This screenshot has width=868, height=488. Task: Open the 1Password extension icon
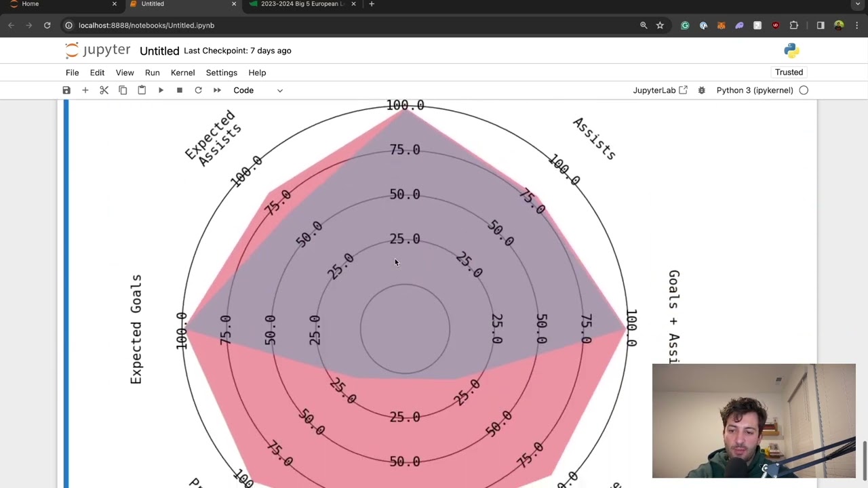[x=703, y=25]
